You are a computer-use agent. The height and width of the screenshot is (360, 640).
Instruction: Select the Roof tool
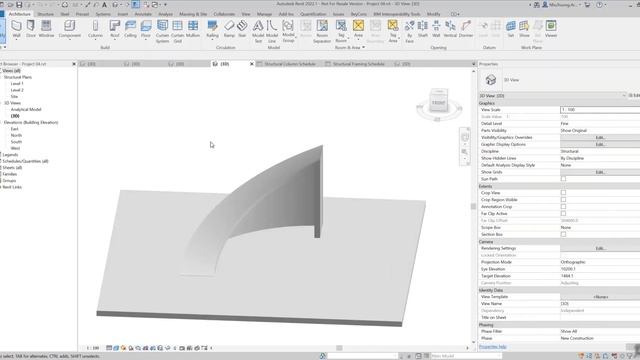115,29
